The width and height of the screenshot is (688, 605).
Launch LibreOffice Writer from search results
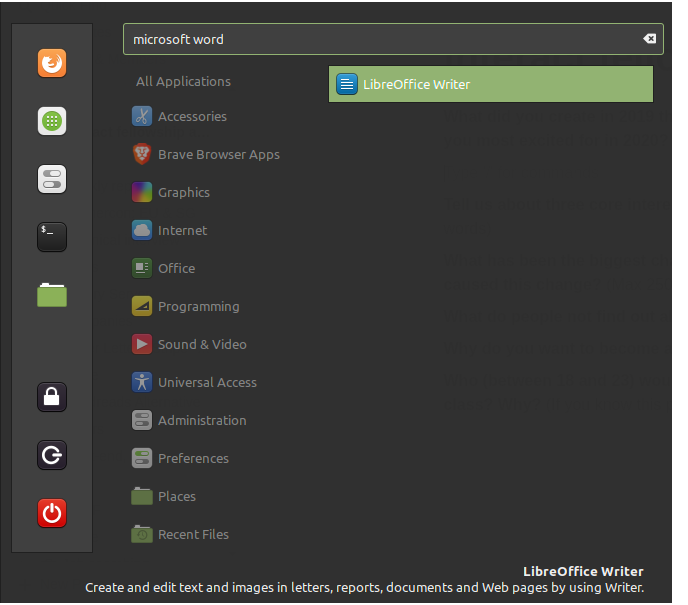491,84
